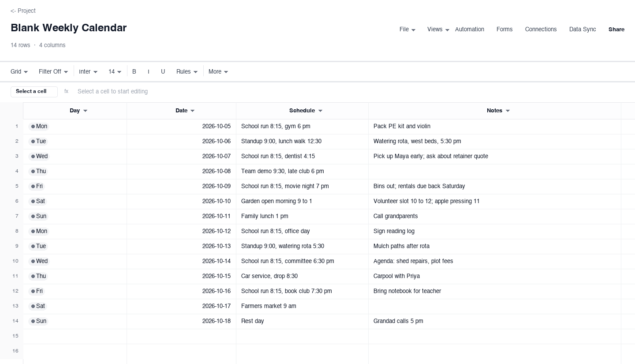Select the 'Garden open morning 9 to 1' cell
Viewport: 635px width, 364px height.
pyautogui.click(x=302, y=201)
